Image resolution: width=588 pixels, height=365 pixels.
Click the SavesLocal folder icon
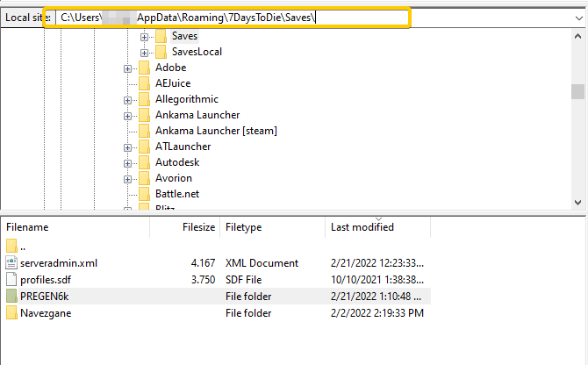(x=161, y=52)
